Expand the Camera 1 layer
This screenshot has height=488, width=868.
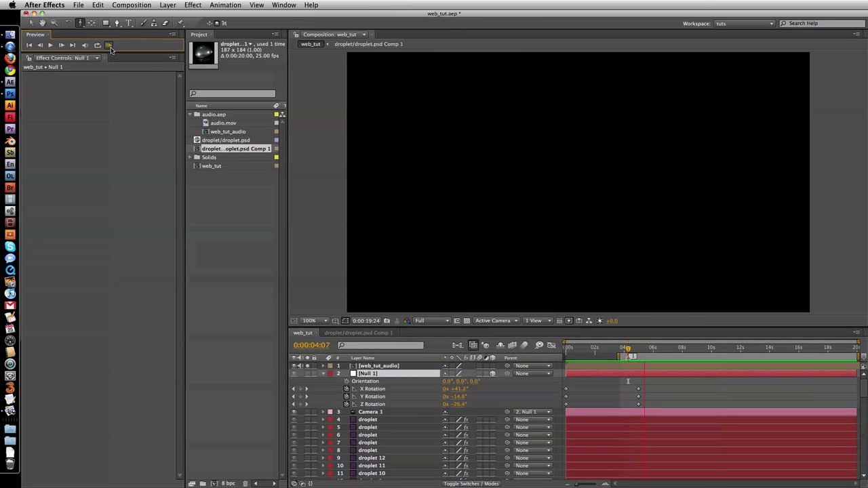tap(323, 412)
